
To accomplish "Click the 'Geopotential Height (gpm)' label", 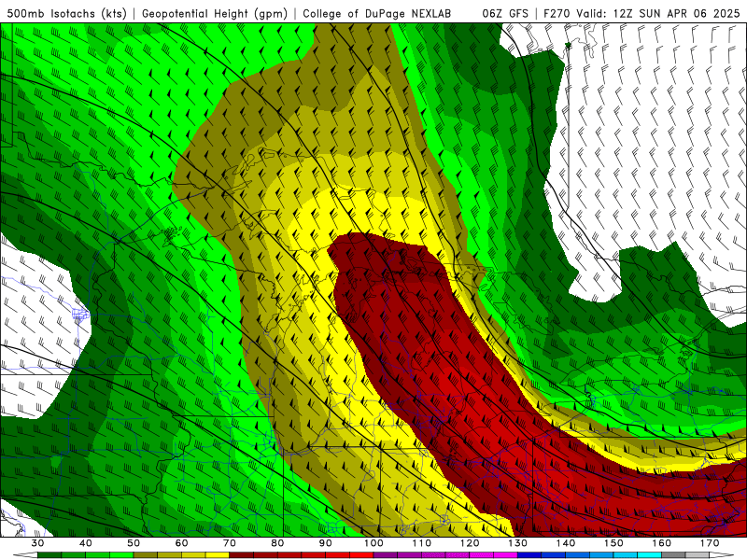I will click(x=215, y=14).
